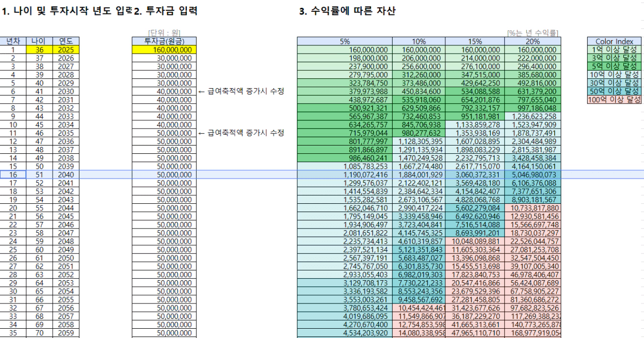
Task: Click the 급여축적액 증가시 수정 note beside year 2030
Action: [x=242, y=91]
